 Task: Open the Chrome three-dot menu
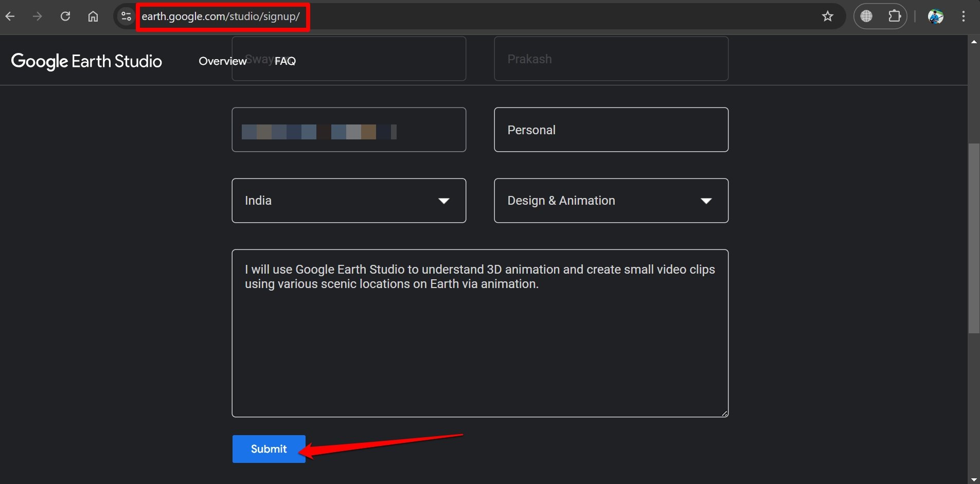[x=964, y=16]
